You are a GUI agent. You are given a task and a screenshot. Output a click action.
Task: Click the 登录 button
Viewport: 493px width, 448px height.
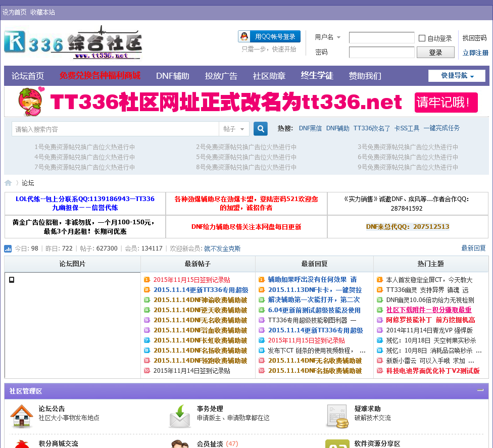click(x=435, y=52)
